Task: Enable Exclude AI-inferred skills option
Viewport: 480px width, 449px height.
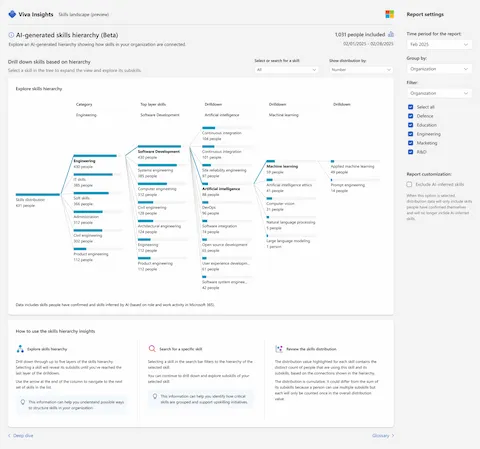Action: click(x=409, y=184)
